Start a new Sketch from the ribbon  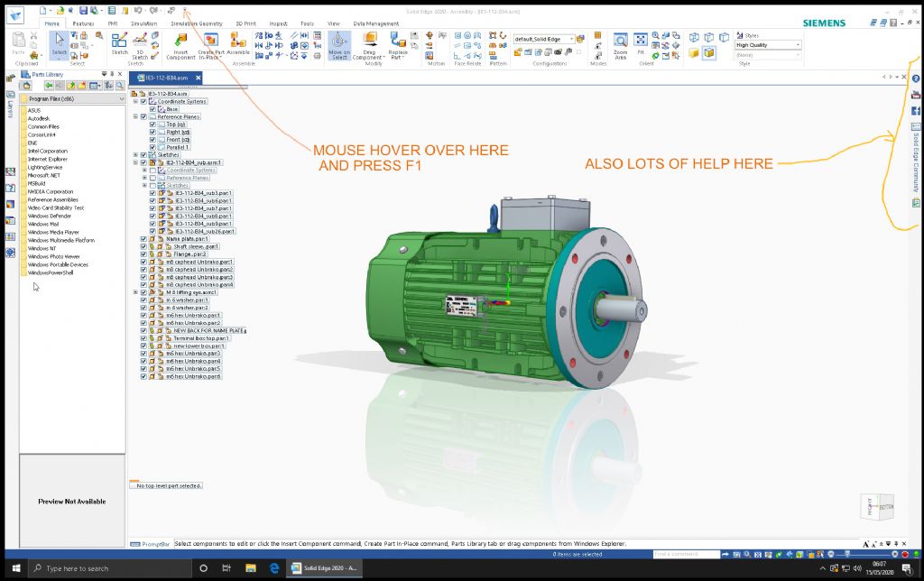[120, 43]
